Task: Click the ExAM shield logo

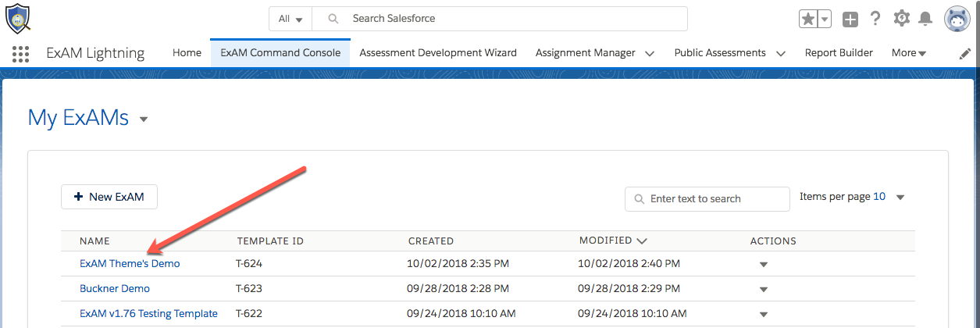Action: (x=18, y=18)
